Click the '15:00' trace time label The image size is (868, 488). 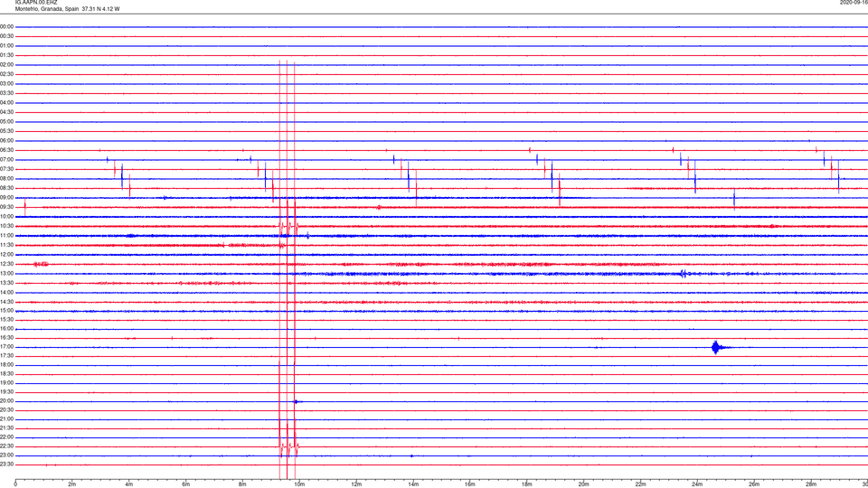coord(6,311)
